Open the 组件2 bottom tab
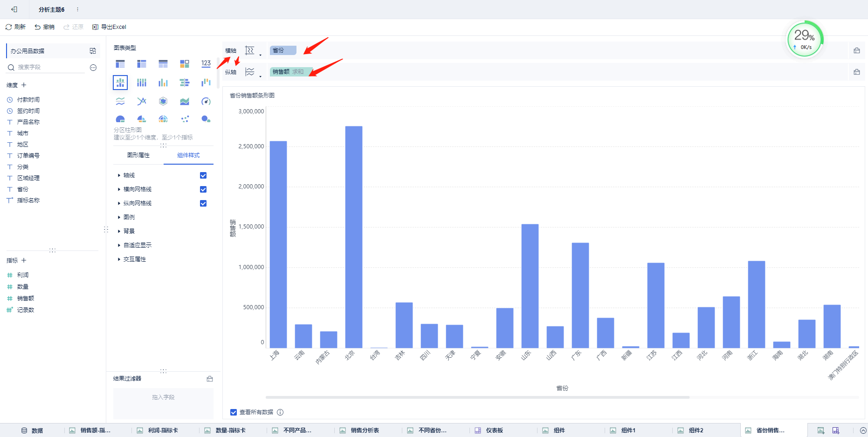 691,430
